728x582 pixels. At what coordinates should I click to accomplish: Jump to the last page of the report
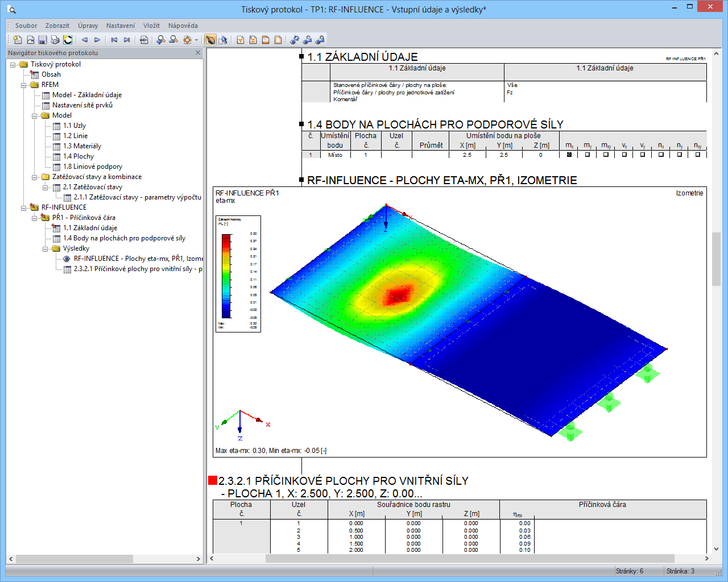[127, 40]
